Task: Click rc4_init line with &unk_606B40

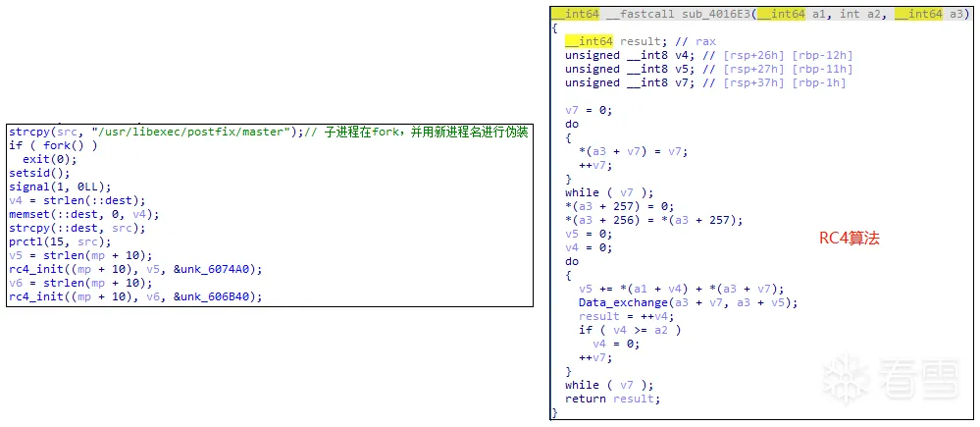Action: click(135, 297)
